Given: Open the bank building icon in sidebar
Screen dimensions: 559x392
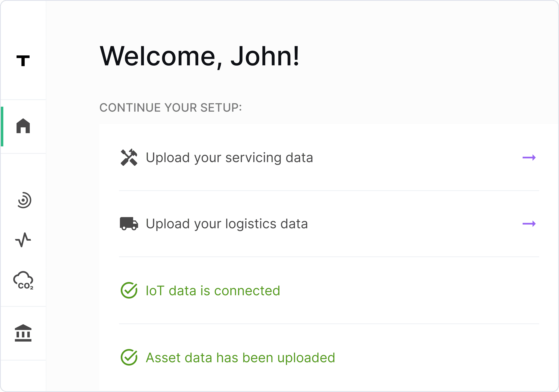Looking at the screenshot, I should click(23, 333).
